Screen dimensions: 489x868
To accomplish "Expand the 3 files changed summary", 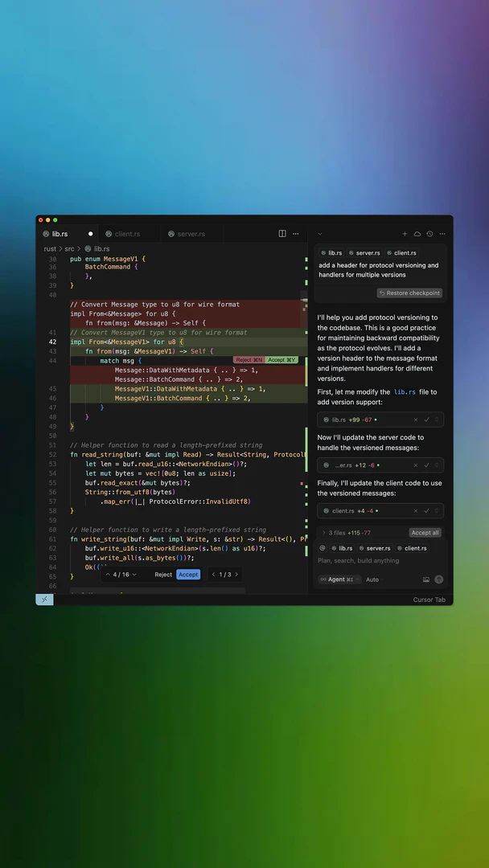I will (x=323, y=533).
